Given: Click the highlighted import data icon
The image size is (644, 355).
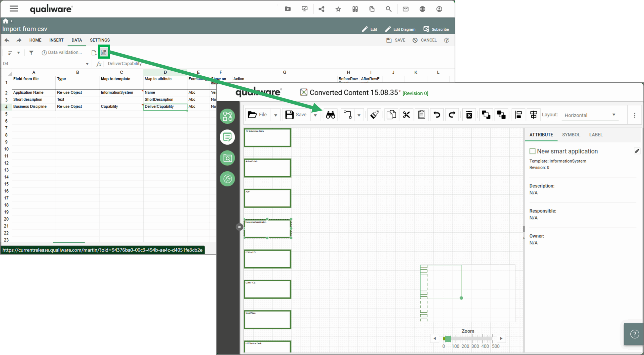Looking at the screenshot, I should coord(104,52).
